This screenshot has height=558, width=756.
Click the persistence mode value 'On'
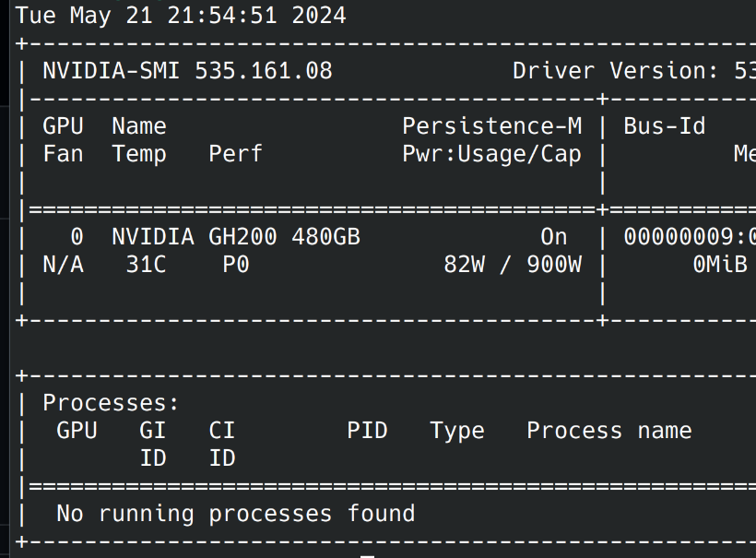[x=554, y=237]
